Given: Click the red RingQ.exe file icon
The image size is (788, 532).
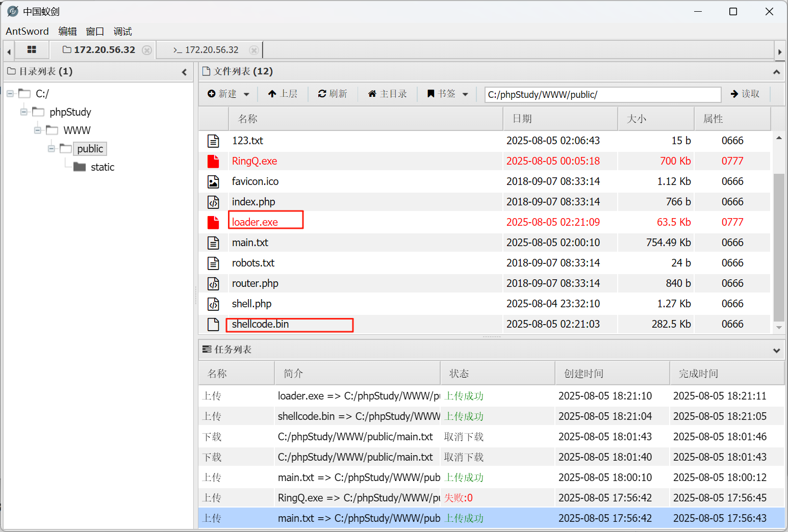Looking at the screenshot, I should tap(213, 161).
